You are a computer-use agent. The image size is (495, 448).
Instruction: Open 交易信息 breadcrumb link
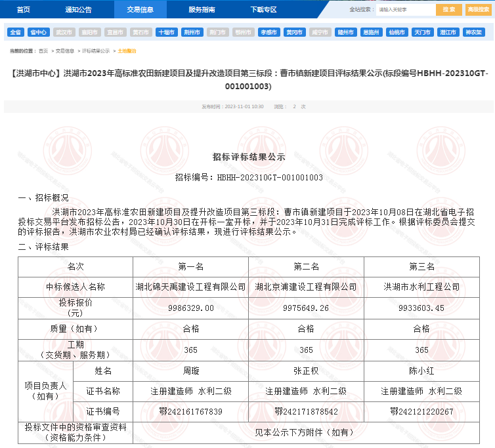(64, 51)
